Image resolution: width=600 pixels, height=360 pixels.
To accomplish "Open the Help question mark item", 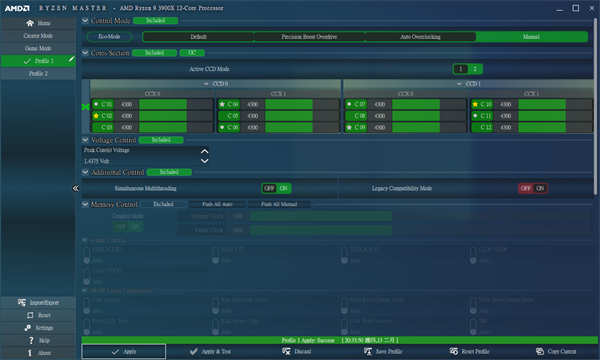I will click(38, 340).
